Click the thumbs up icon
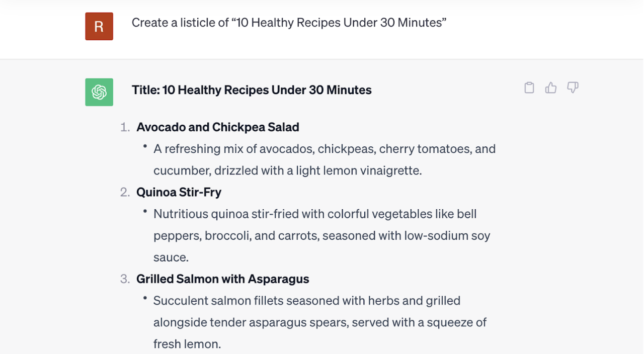 click(x=551, y=88)
